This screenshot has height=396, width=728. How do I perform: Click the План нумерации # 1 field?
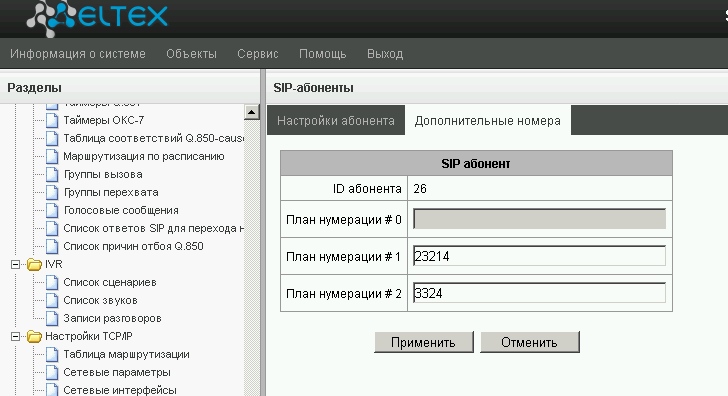pyautogui.click(x=540, y=256)
